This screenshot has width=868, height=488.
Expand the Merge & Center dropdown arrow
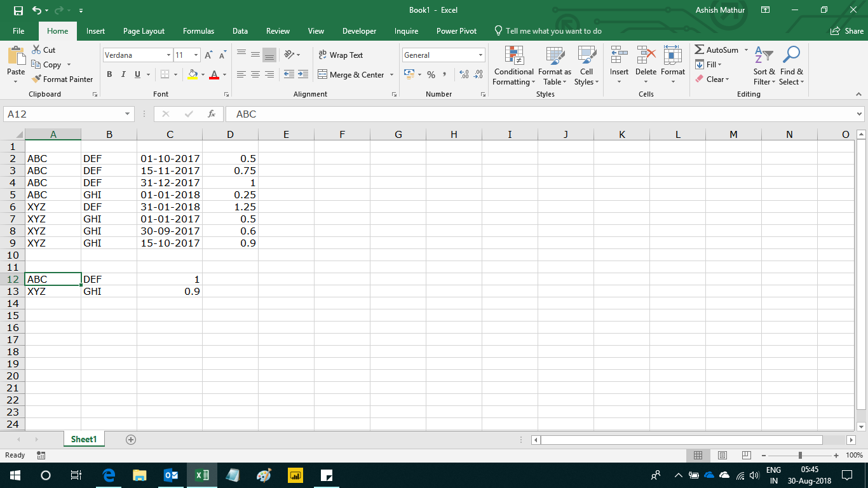[391, 75]
